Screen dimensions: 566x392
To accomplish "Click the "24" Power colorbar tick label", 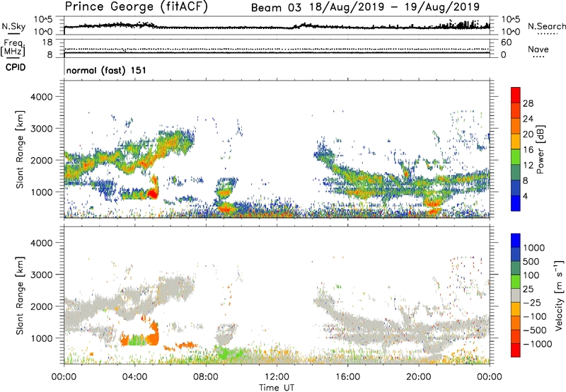I will (x=528, y=119).
